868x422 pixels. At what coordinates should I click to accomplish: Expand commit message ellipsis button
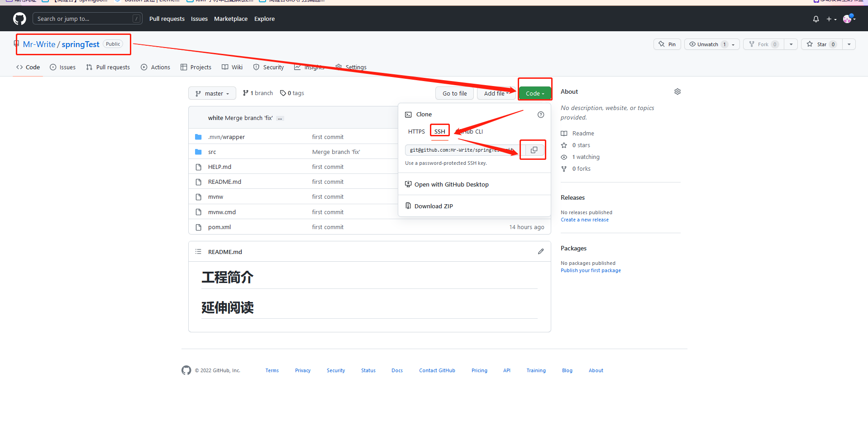coord(280,119)
